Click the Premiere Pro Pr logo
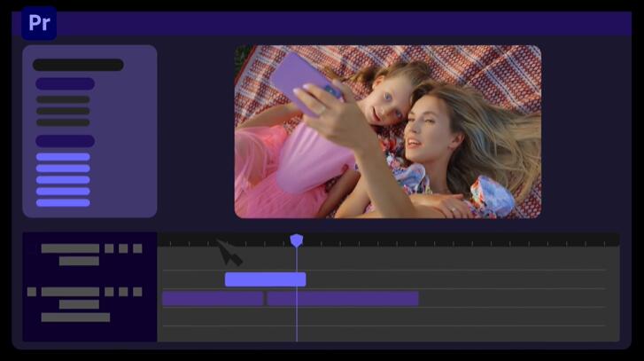The height and width of the screenshot is (361, 644). coord(39,23)
